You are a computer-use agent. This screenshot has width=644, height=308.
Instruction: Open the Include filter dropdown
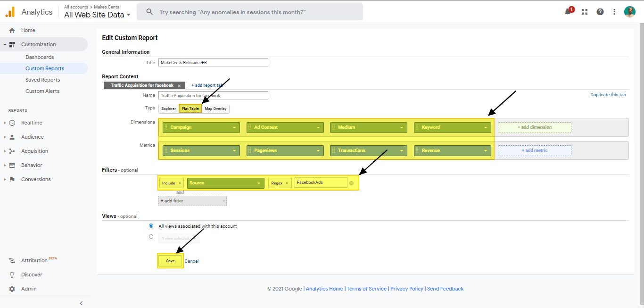(x=172, y=183)
